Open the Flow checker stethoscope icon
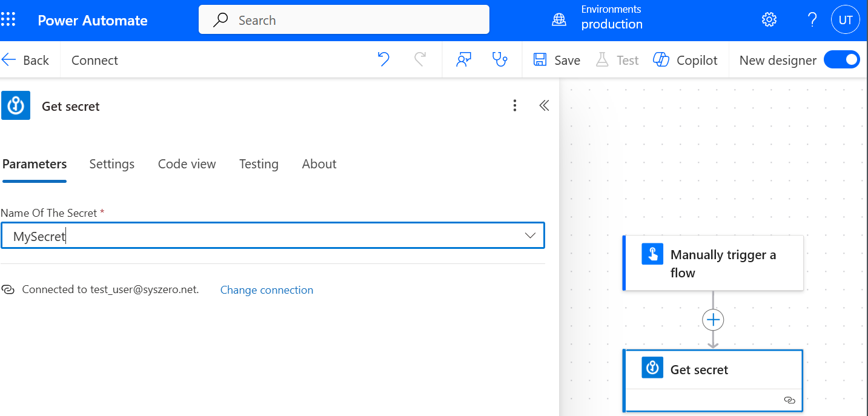Screen dimensions: 868x416 pyautogui.click(x=500, y=59)
